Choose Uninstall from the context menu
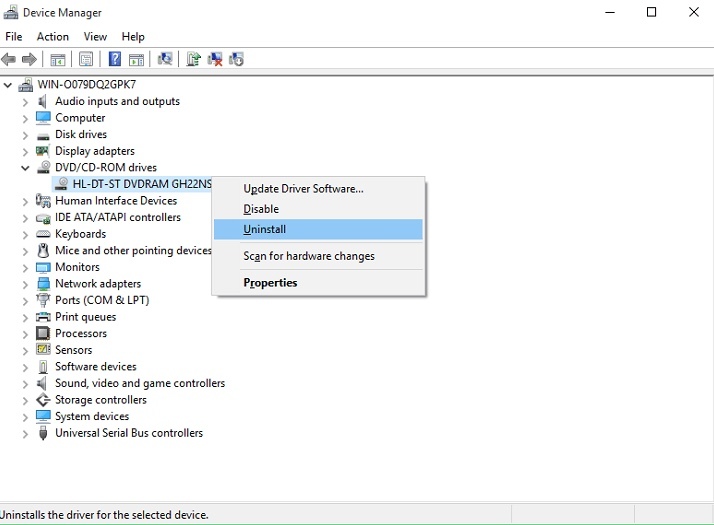The image size is (714, 525). (264, 230)
